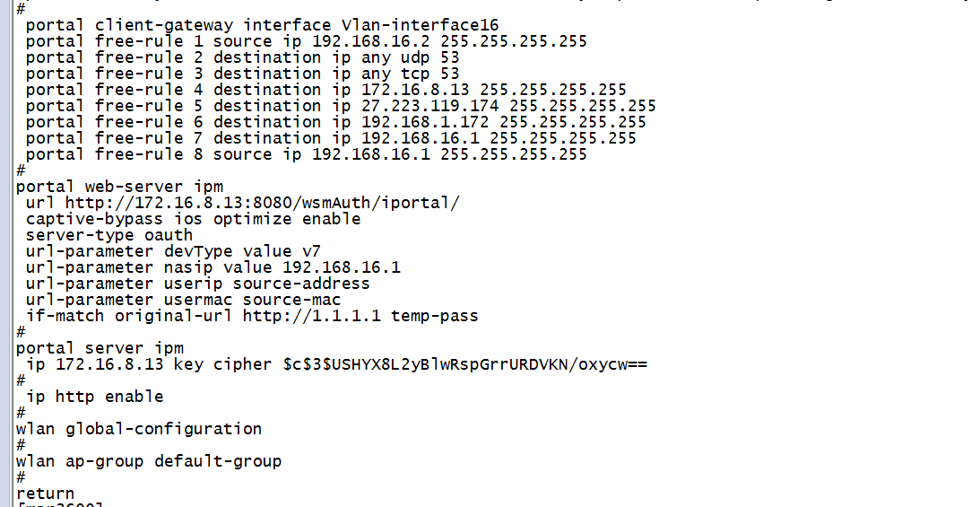The width and height of the screenshot is (980, 507).
Task: Click the portal web-server URL line
Action: [242, 203]
